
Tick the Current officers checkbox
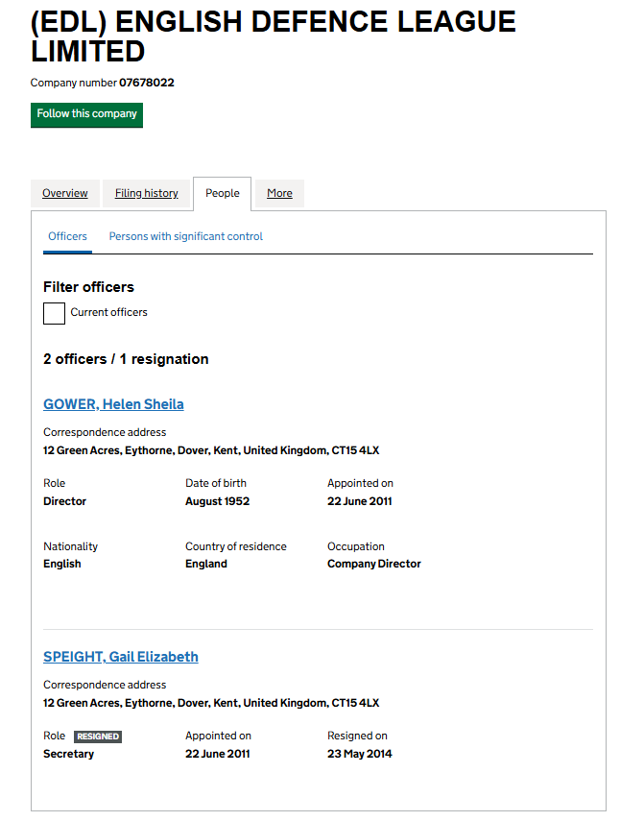click(x=54, y=313)
